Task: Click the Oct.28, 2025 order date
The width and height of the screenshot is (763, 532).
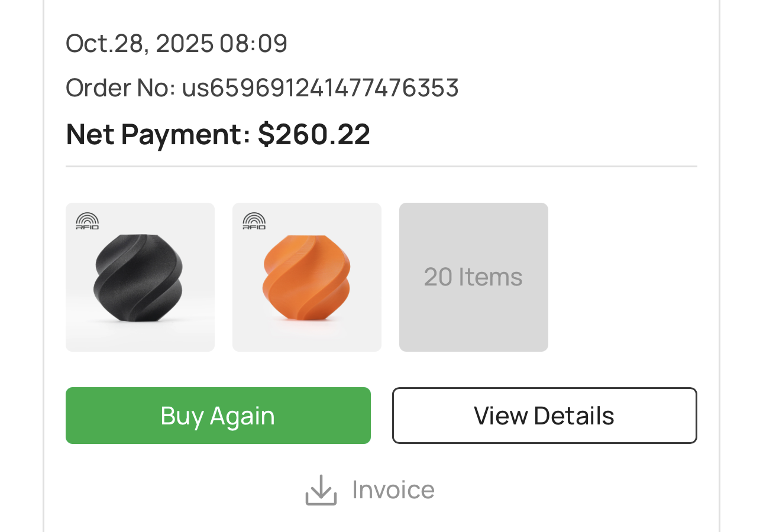Action: click(140, 44)
